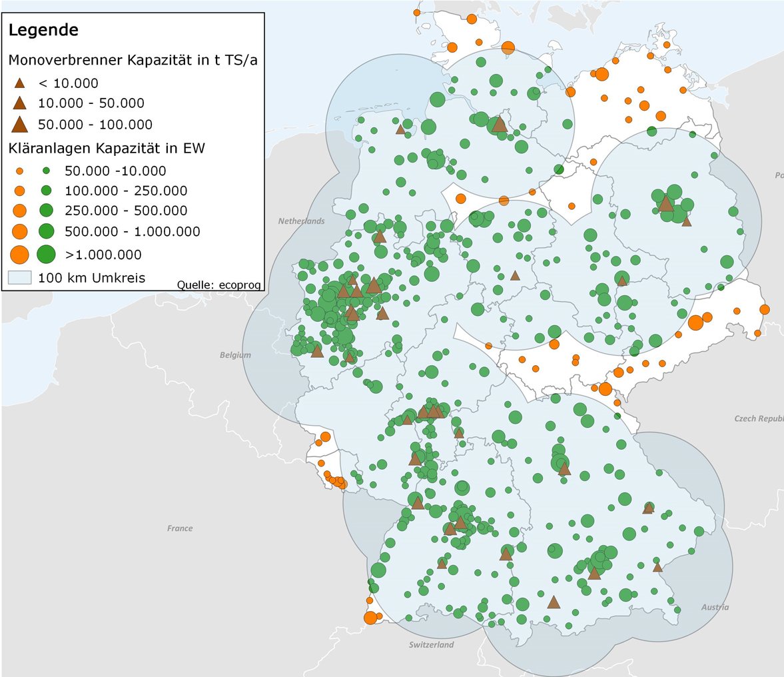Click 'Monoverbrenner Kapazität in t TS/a' heading
Image resolution: width=784 pixels, height=677 pixels.
(133, 60)
